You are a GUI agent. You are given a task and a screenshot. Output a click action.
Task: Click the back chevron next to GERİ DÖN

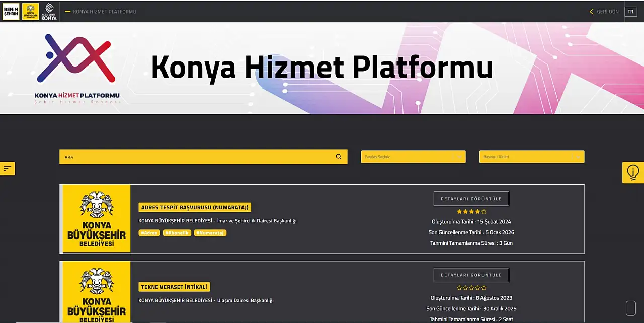(591, 11)
